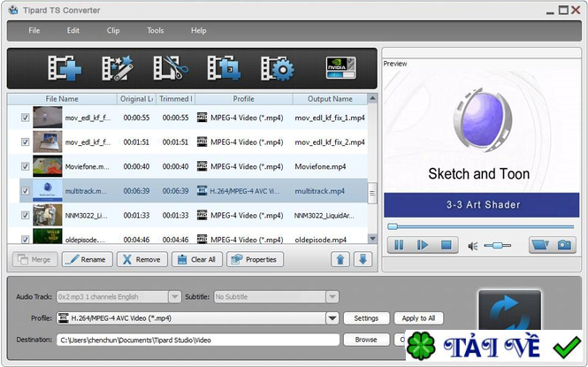Browse for destination folder
588x367 pixels.
[366, 340]
